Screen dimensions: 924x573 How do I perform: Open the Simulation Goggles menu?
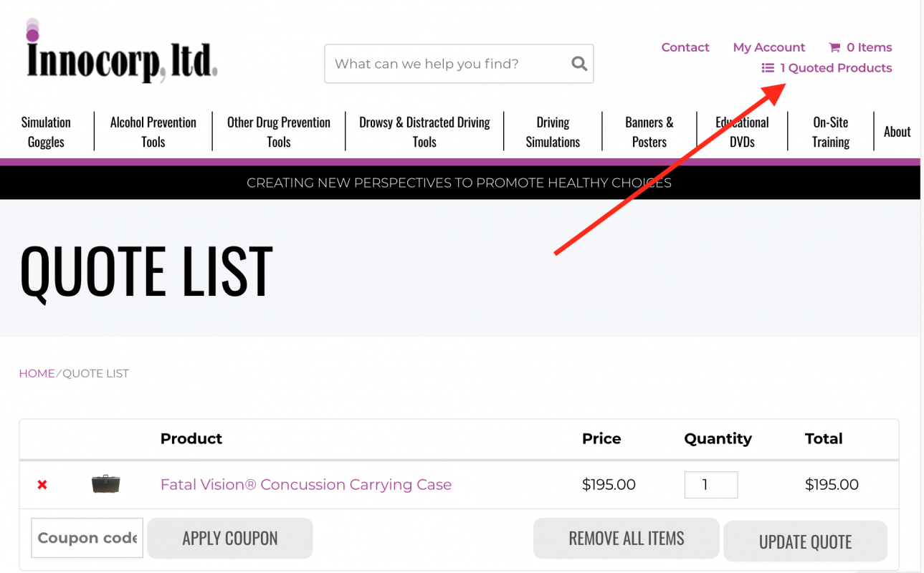click(45, 131)
